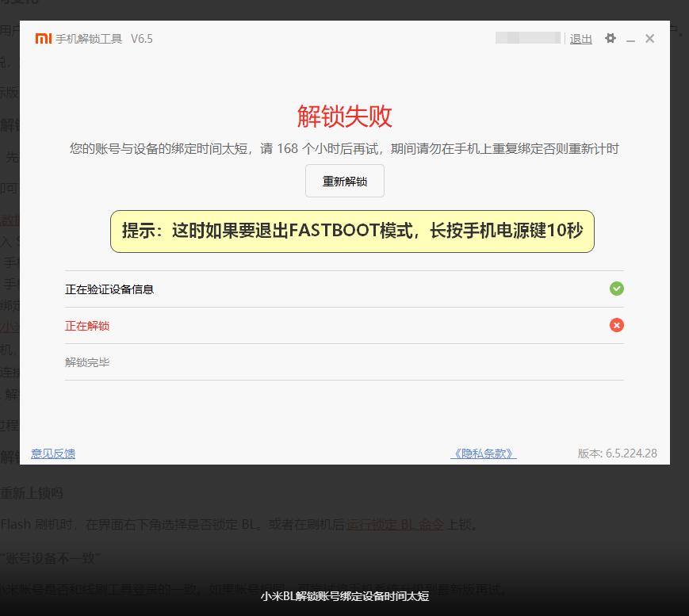Open the 意见反馈 feedback link
689x616 pixels.
point(53,453)
